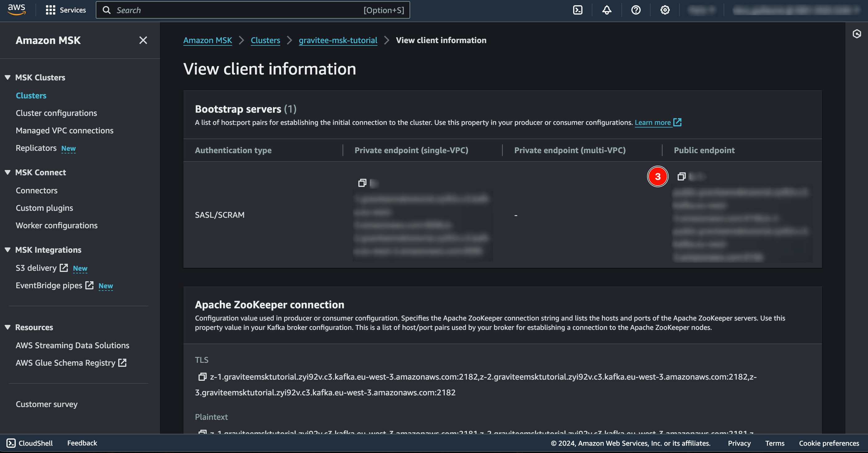Open gravitee-msk-tutorial breadcrumb
Image resolution: width=868 pixels, height=453 pixels.
pos(338,40)
